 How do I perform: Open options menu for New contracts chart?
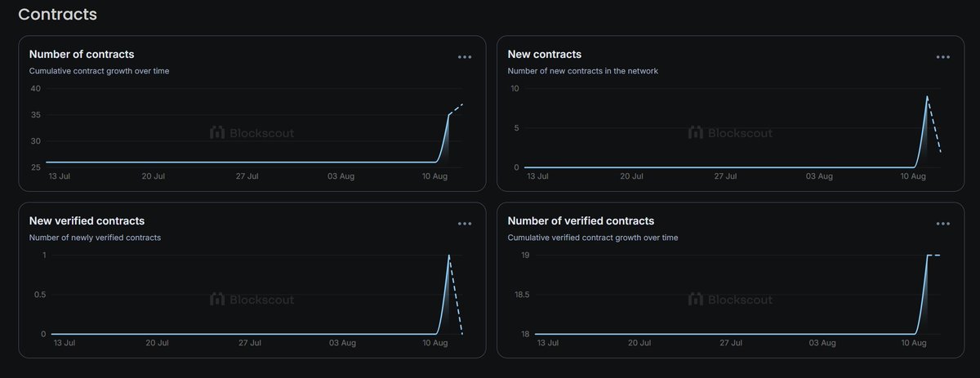point(943,57)
